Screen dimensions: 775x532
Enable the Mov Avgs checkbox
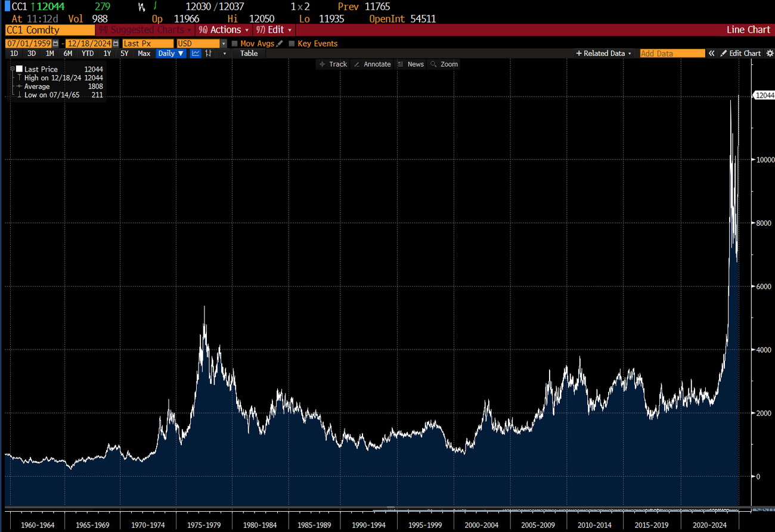pos(234,43)
